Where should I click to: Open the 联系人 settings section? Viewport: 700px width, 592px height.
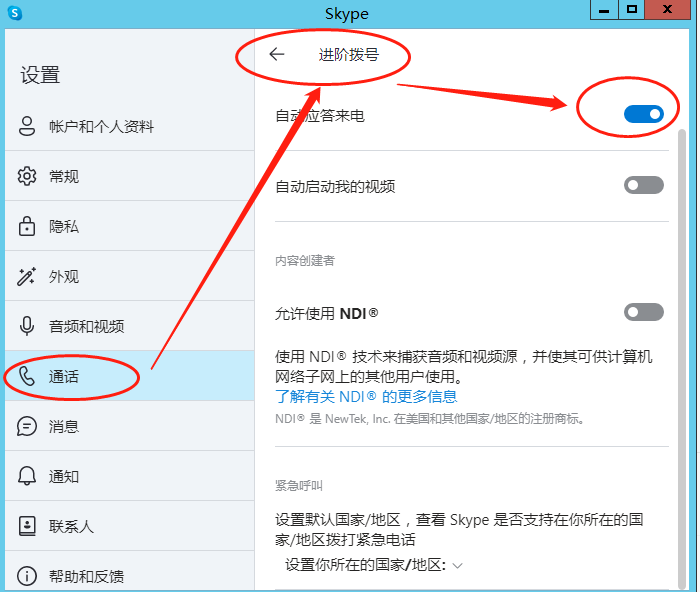click(x=129, y=526)
